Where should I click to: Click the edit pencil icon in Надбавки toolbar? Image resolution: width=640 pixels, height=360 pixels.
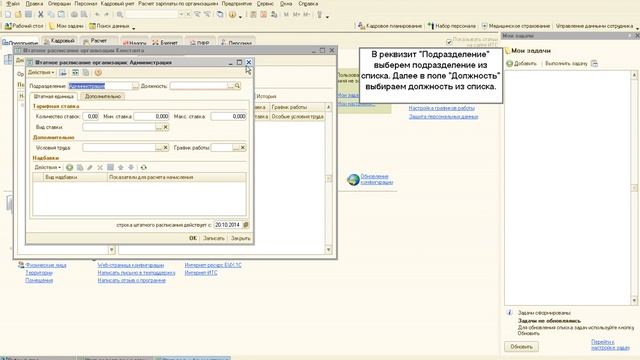pyautogui.click(x=90, y=167)
